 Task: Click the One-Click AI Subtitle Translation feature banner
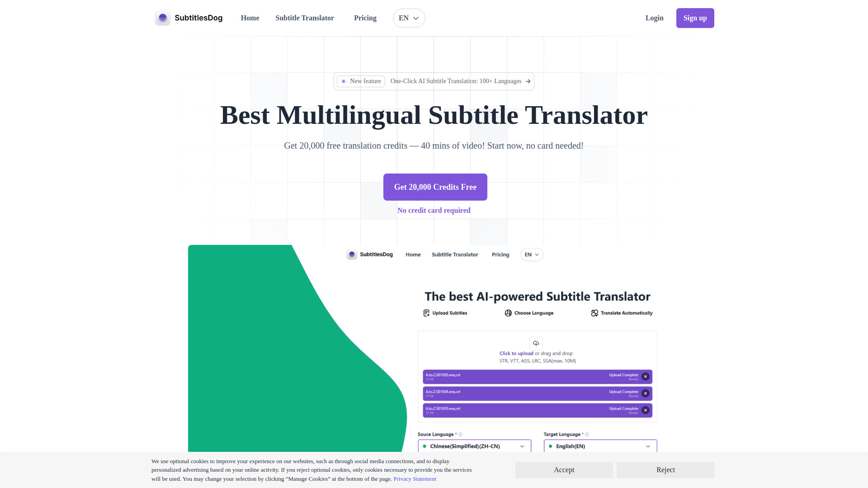coord(434,81)
